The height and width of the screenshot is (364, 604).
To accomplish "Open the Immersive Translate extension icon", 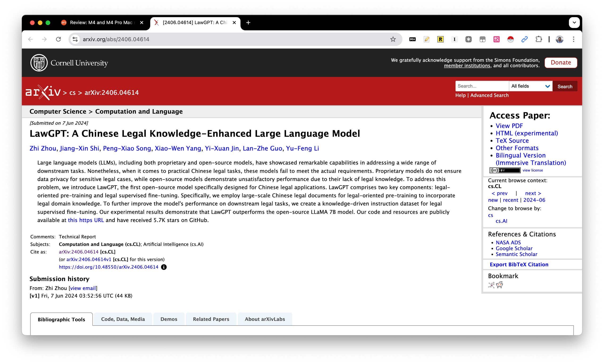I will pos(496,39).
